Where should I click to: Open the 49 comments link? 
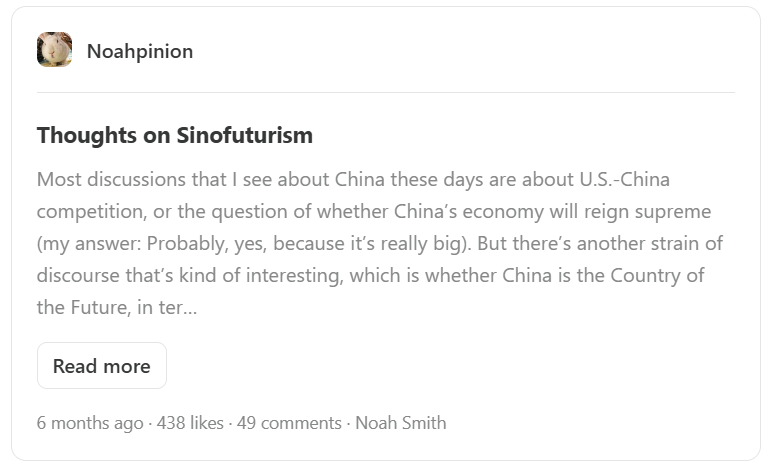click(289, 423)
